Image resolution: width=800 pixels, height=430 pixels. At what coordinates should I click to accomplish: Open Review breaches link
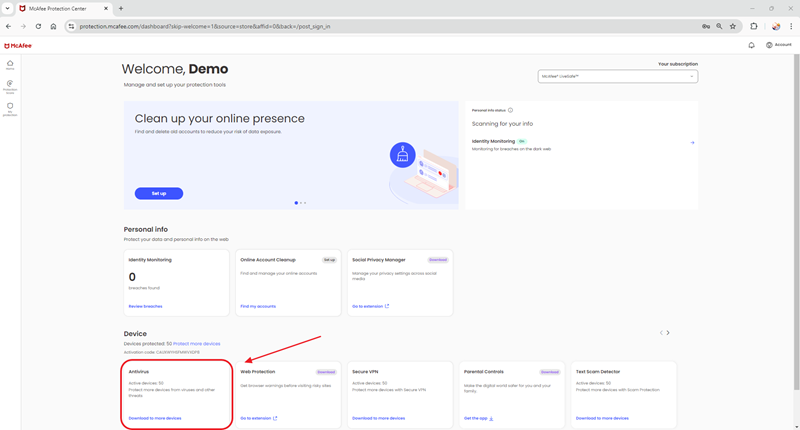tap(145, 306)
